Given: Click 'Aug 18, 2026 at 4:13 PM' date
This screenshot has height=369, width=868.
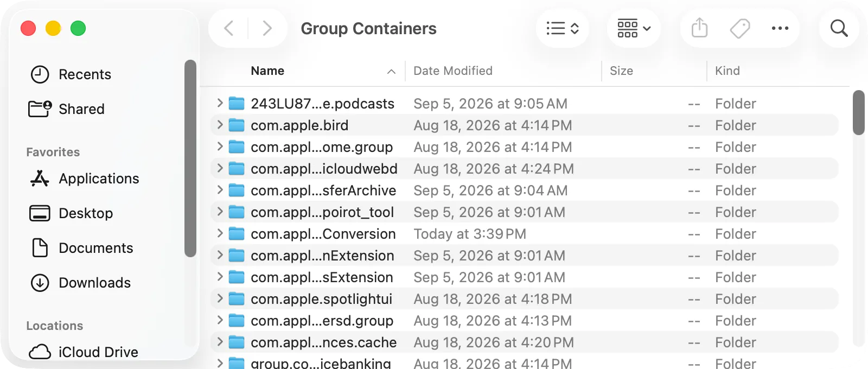Looking at the screenshot, I should click(493, 321).
